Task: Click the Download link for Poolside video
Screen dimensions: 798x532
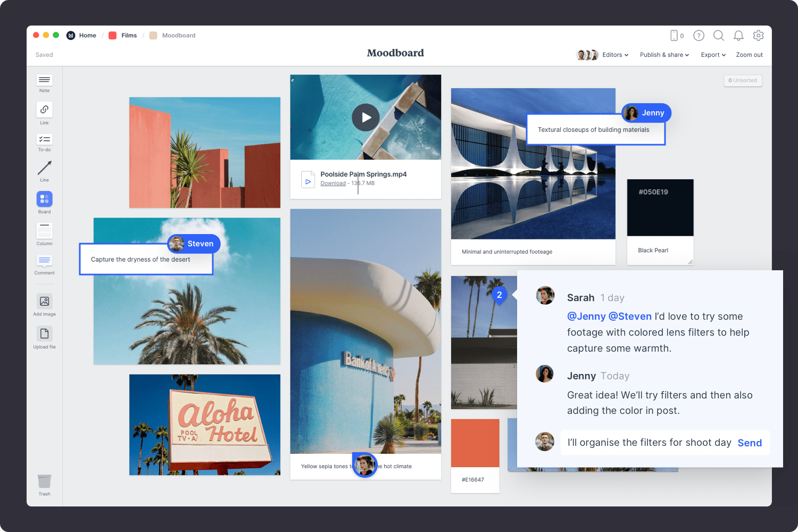Action: [x=333, y=184]
